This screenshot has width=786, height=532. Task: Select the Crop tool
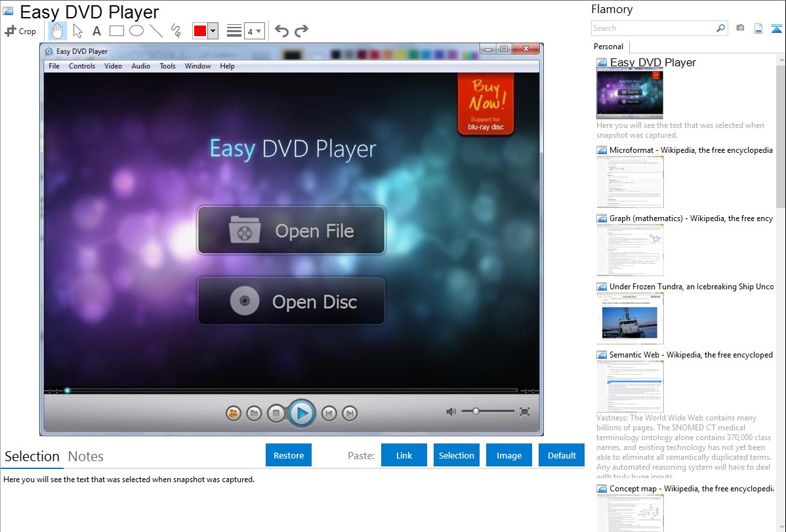click(20, 31)
